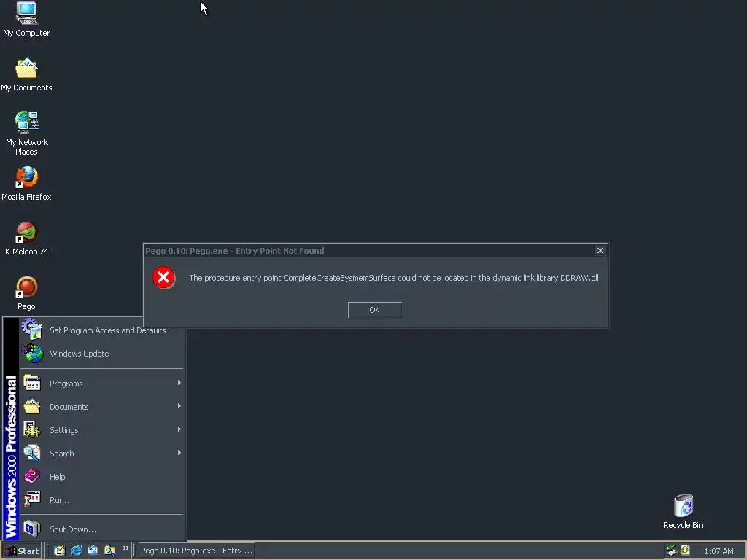This screenshot has width=747, height=560.
Task: Expand hidden quick launch items chevron
Action: click(x=125, y=548)
